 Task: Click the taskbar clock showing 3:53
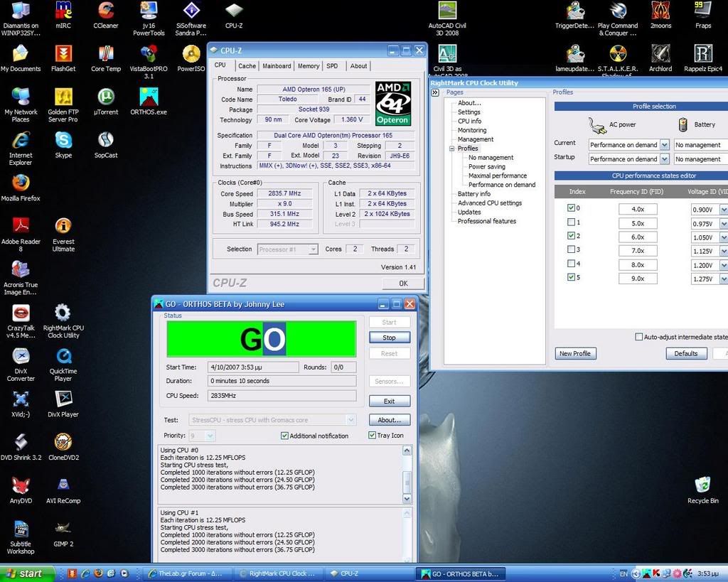point(707,573)
